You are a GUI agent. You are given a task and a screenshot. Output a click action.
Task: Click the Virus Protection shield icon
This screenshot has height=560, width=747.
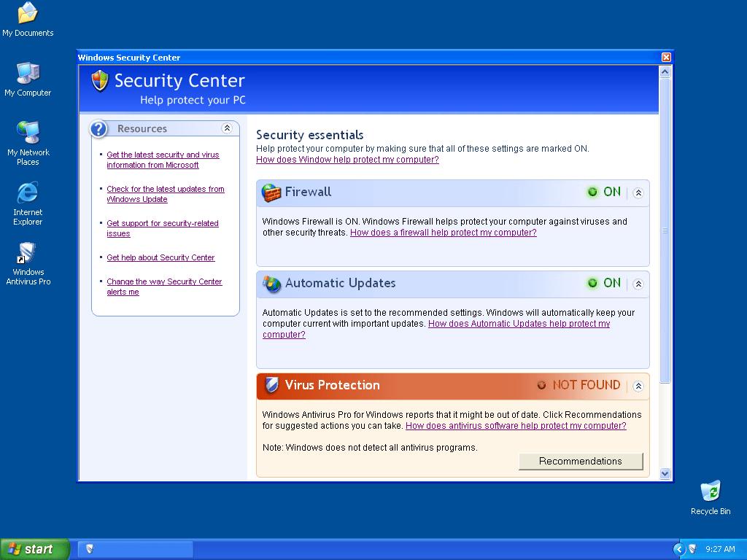pyautogui.click(x=271, y=385)
